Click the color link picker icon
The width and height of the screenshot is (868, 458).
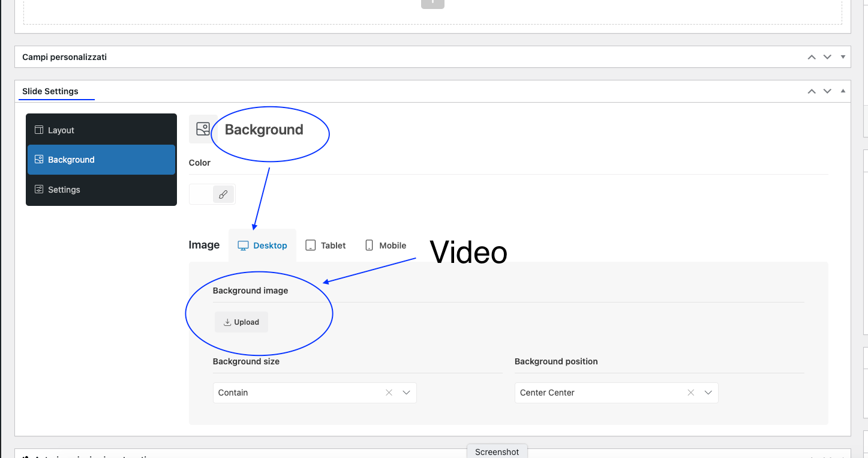click(223, 194)
